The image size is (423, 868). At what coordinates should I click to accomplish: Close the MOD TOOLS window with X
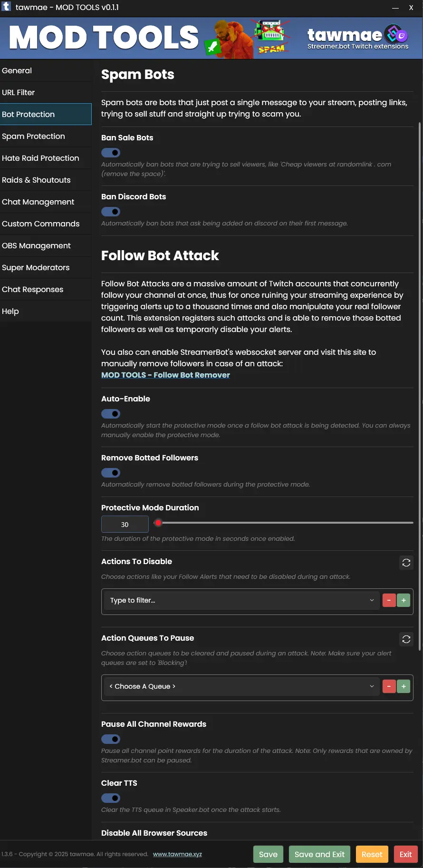tap(411, 8)
